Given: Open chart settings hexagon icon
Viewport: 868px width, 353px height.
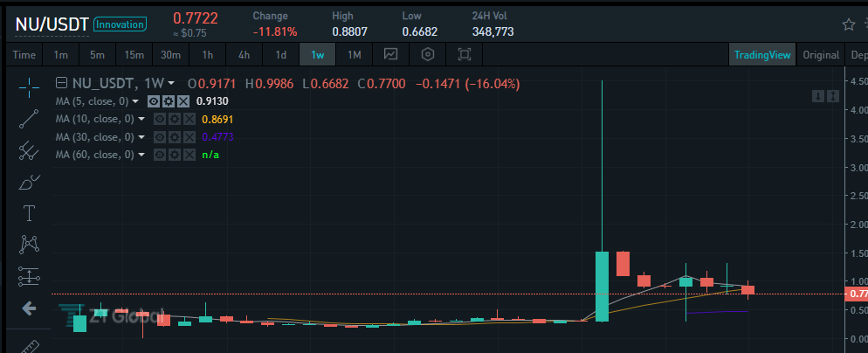Looking at the screenshot, I should coord(427,54).
